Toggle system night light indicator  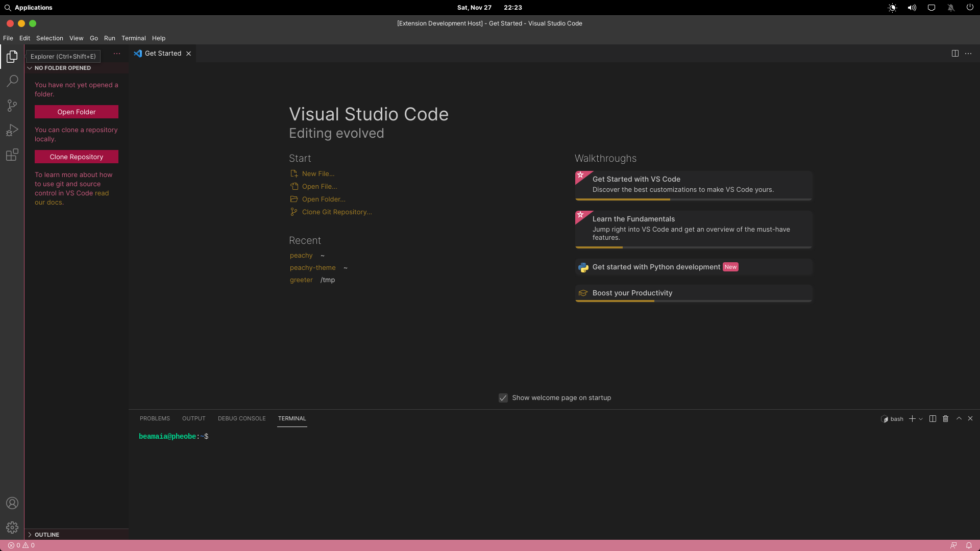coord(892,8)
